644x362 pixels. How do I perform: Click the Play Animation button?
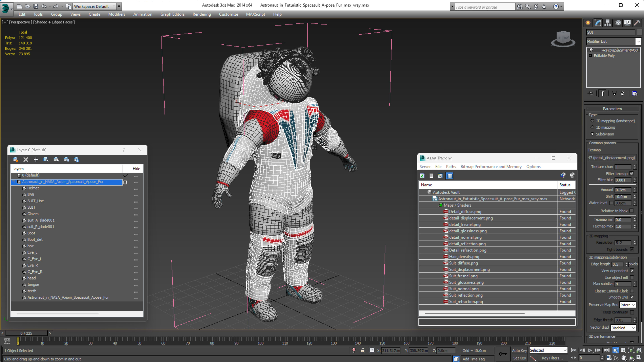click(590, 350)
